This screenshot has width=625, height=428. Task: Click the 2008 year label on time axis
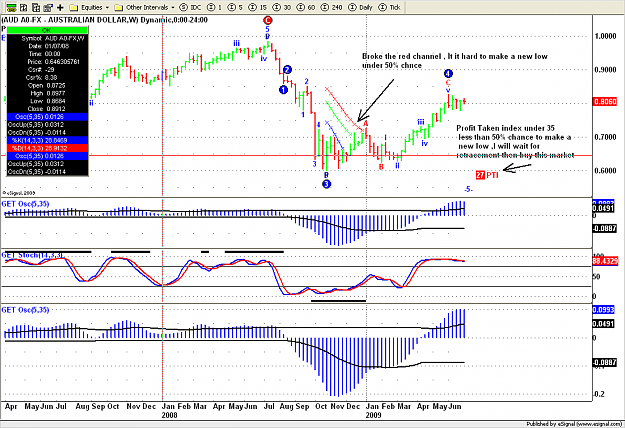click(169, 415)
